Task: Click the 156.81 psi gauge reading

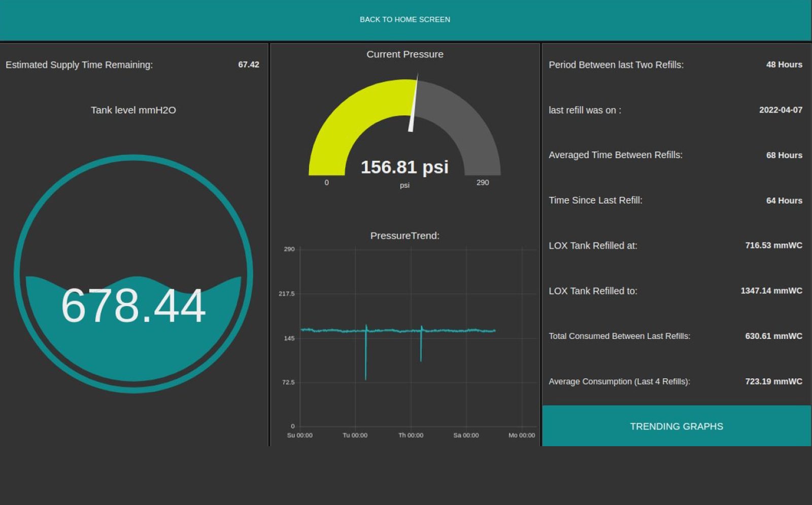Action: pos(404,167)
